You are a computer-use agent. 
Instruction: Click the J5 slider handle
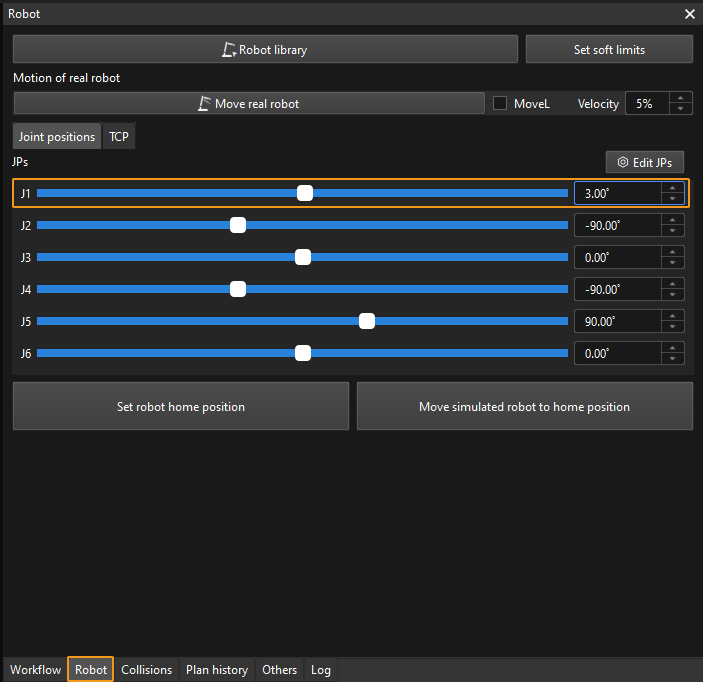click(367, 321)
